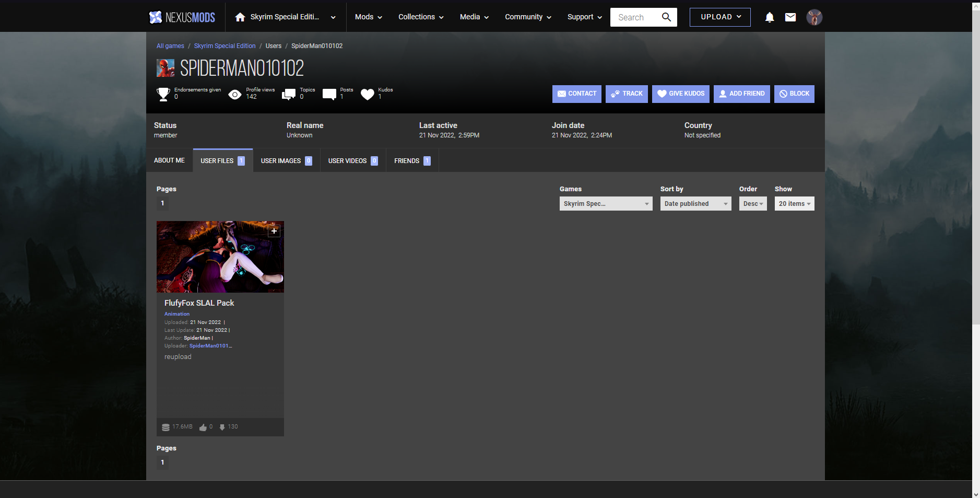Open the Animation category link
The width and height of the screenshot is (980, 498).
pos(177,314)
